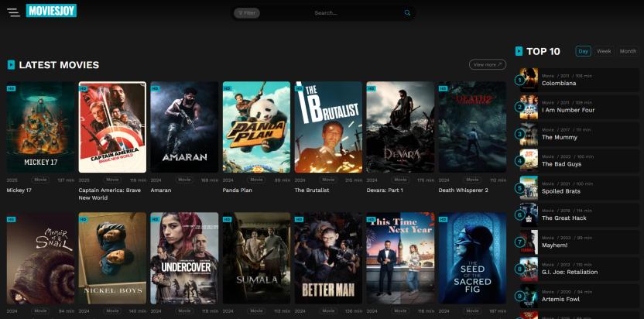Open The Seed of the Sacred Fig poster
The image size is (644, 319).
[x=472, y=258]
